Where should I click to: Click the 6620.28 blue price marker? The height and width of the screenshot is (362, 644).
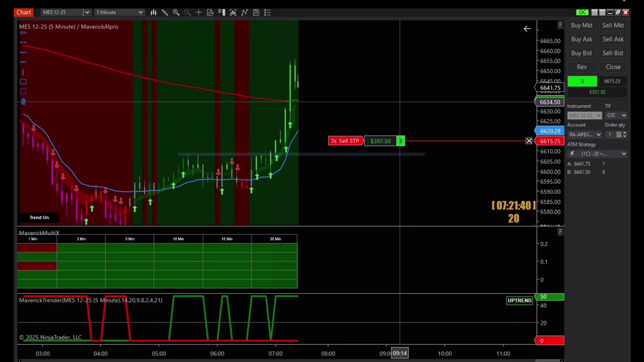click(550, 131)
